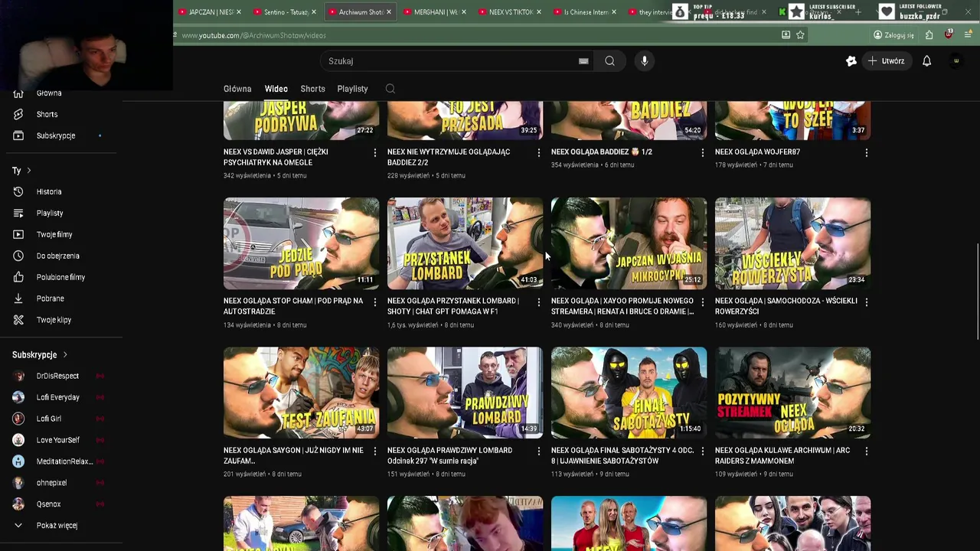Click the Utwórz create button
Viewport: 980px width, 551px height.
pos(887,61)
